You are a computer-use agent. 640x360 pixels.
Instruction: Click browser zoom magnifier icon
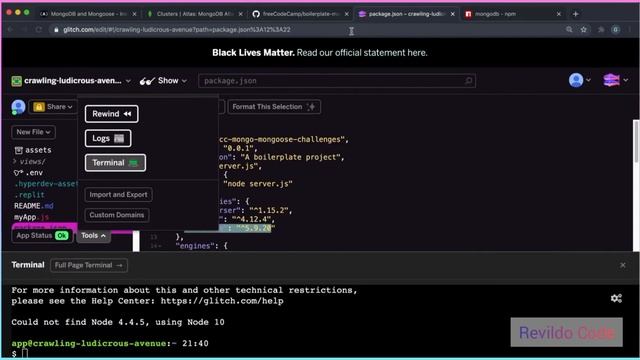click(569, 30)
